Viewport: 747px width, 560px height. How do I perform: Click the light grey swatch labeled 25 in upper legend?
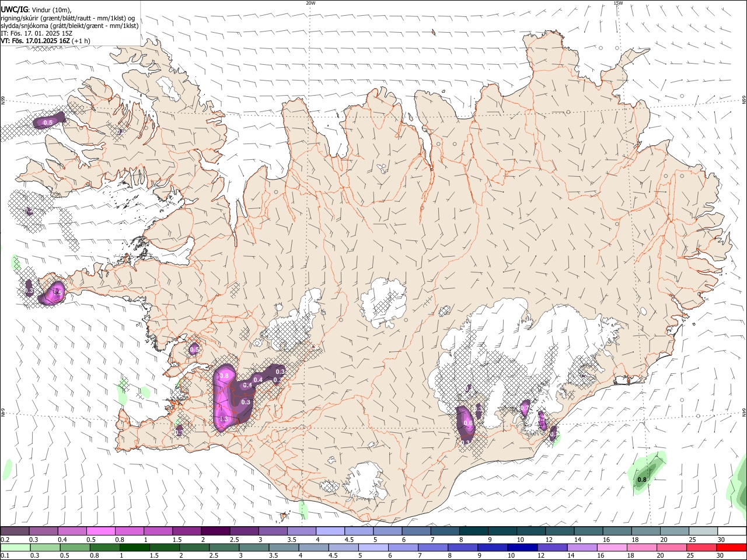703,531
